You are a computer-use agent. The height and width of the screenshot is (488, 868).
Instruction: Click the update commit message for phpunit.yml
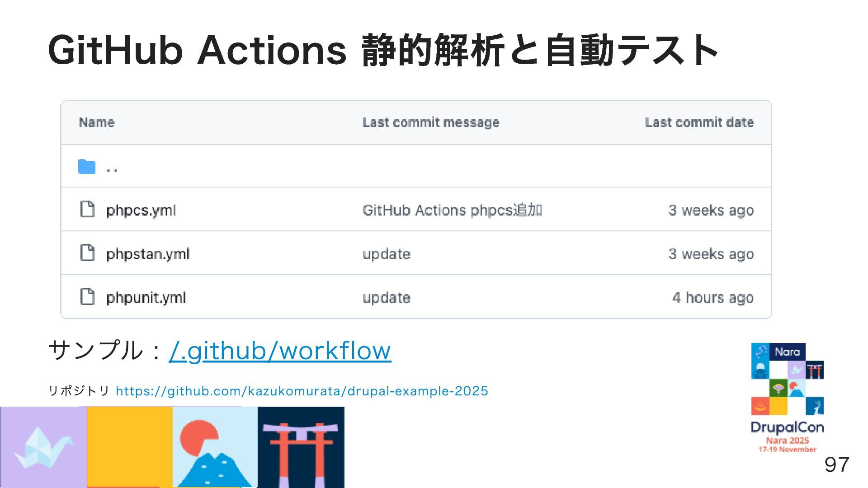point(386,298)
